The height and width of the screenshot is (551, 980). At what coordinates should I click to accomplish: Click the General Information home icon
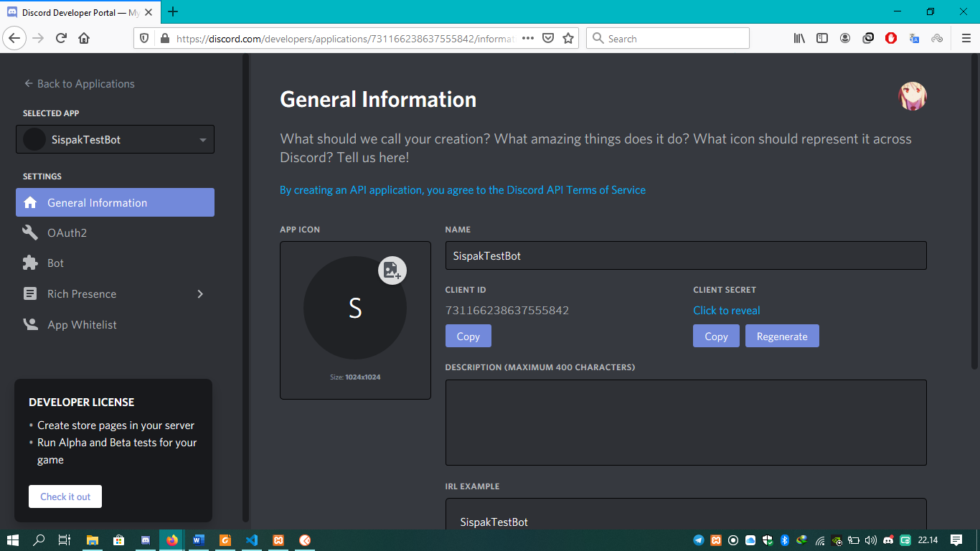[x=30, y=203]
